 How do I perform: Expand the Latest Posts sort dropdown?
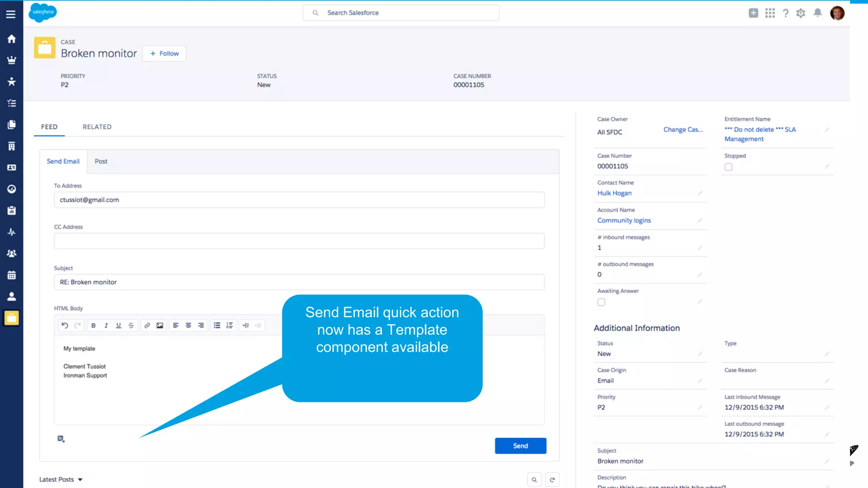[x=61, y=480]
